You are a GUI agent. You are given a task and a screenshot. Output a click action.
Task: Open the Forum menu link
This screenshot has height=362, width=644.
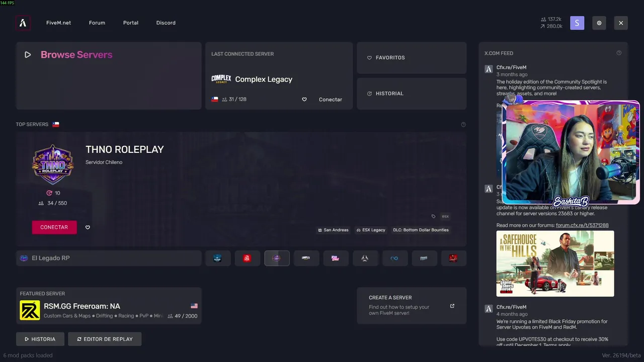pos(97,23)
